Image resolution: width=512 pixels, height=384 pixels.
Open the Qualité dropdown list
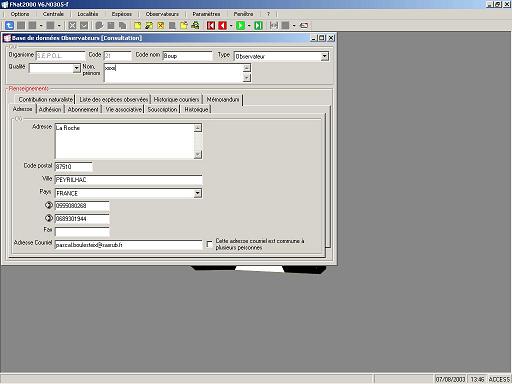(77, 68)
